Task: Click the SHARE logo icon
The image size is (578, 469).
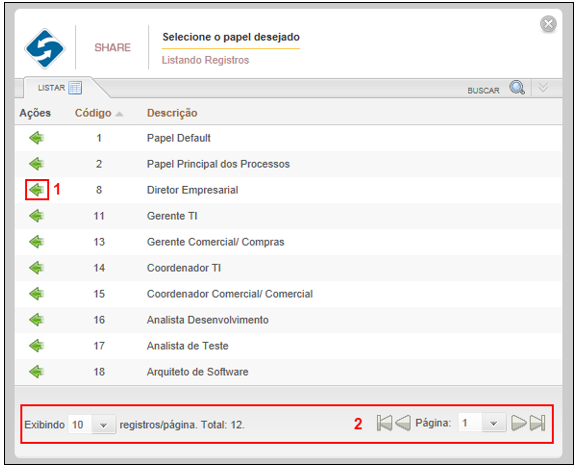Action: click(x=45, y=48)
